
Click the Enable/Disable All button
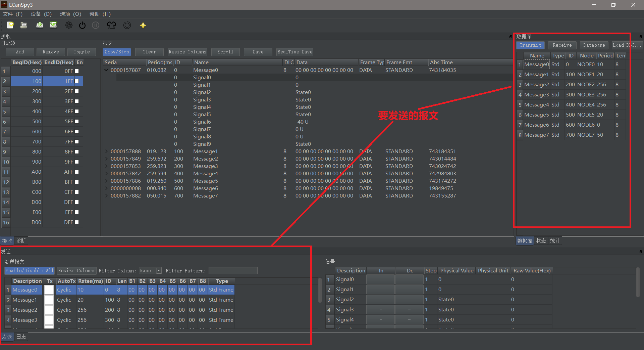30,270
